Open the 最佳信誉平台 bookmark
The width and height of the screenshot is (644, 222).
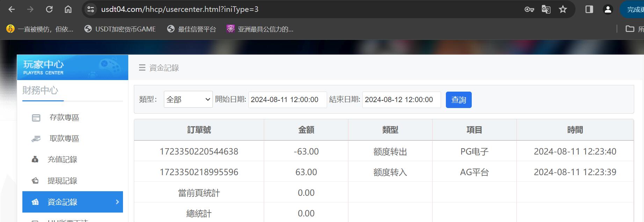coord(192,29)
